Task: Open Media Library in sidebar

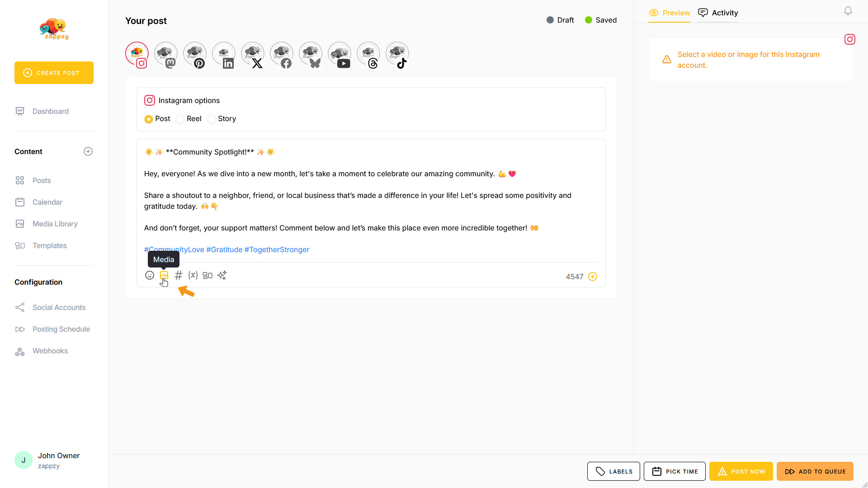Action: click(x=55, y=224)
